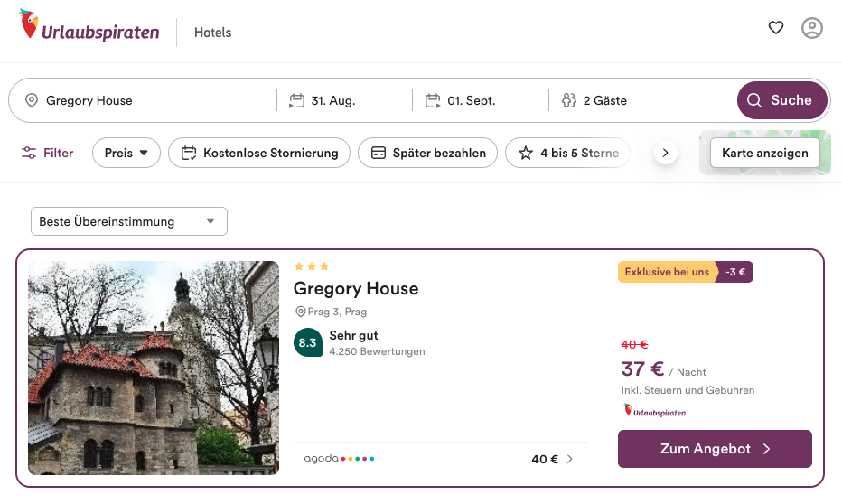
Task: Open the Beste Übereinstimmung sort dropdown
Action: (128, 221)
